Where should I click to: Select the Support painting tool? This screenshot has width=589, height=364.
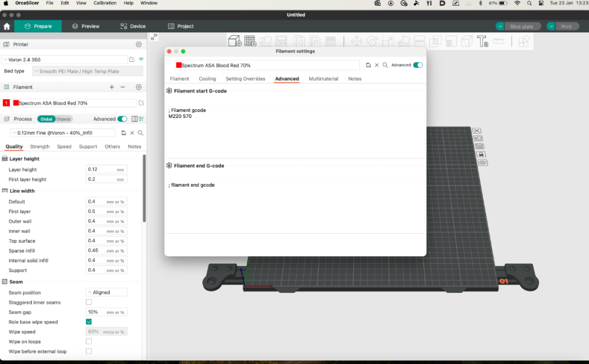[x=451, y=41]
